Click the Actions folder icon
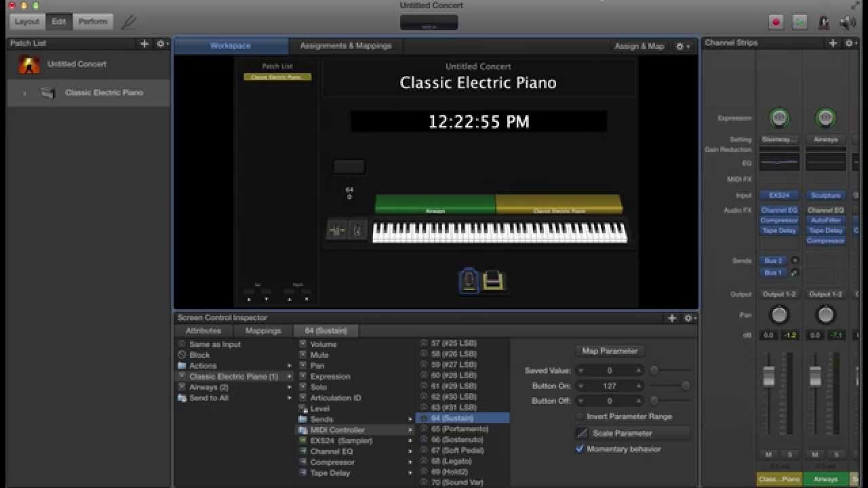 pos(182,366)
